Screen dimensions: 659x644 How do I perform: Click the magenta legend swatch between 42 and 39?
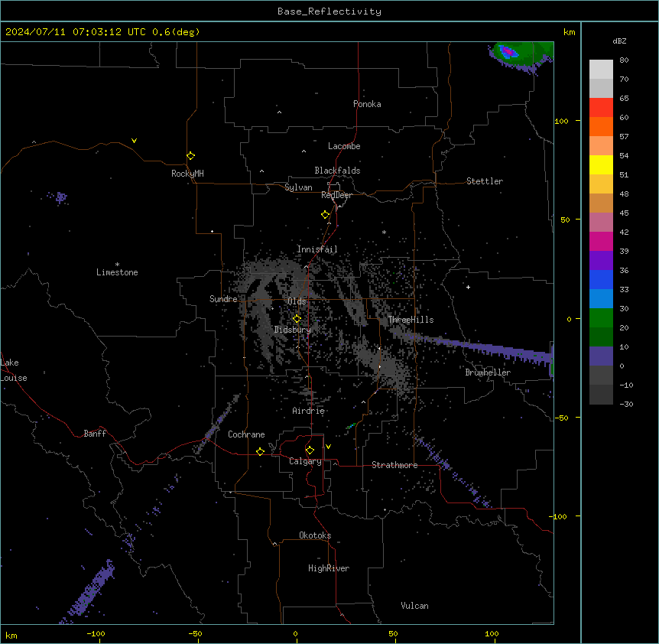601,241
